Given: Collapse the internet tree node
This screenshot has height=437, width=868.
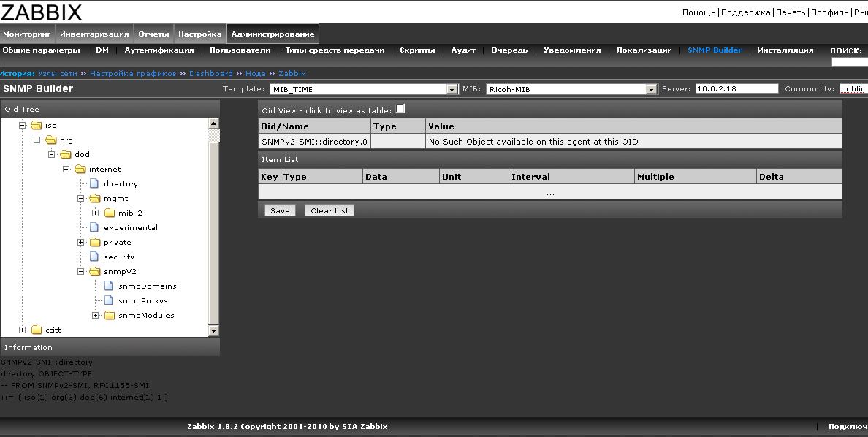Looking at the screenshot, I should click(x=66, y=170).
